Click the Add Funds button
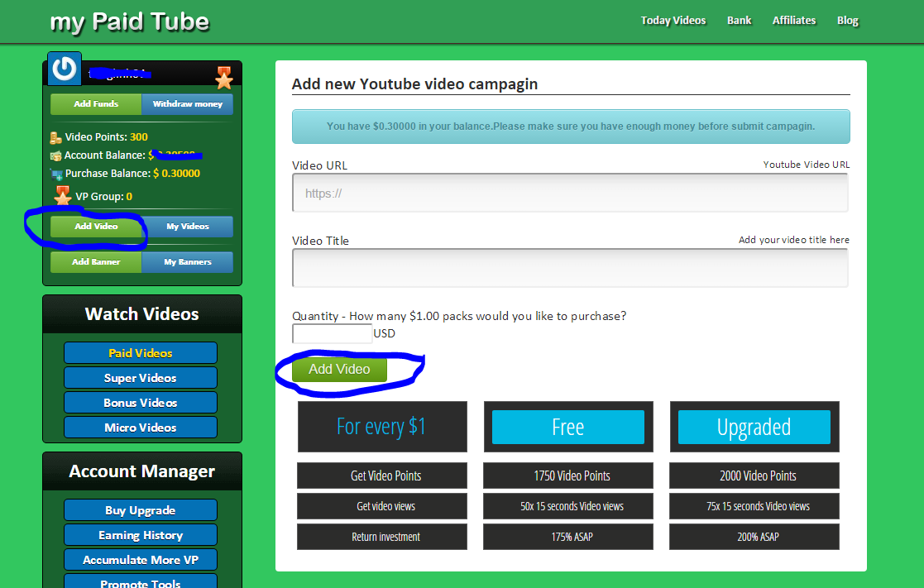This screenshot has width=924, height=588. click(x=96, y=104)
